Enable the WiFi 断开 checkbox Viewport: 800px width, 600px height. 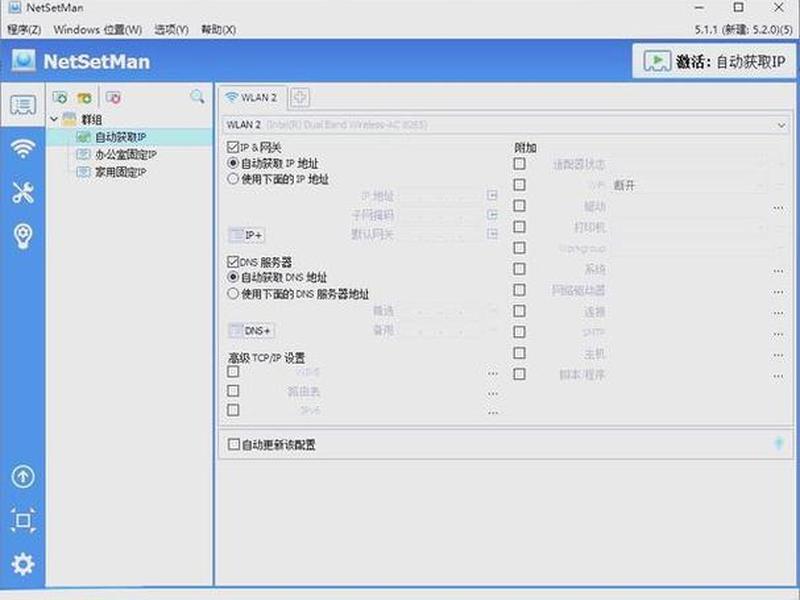tap(519, 184)
